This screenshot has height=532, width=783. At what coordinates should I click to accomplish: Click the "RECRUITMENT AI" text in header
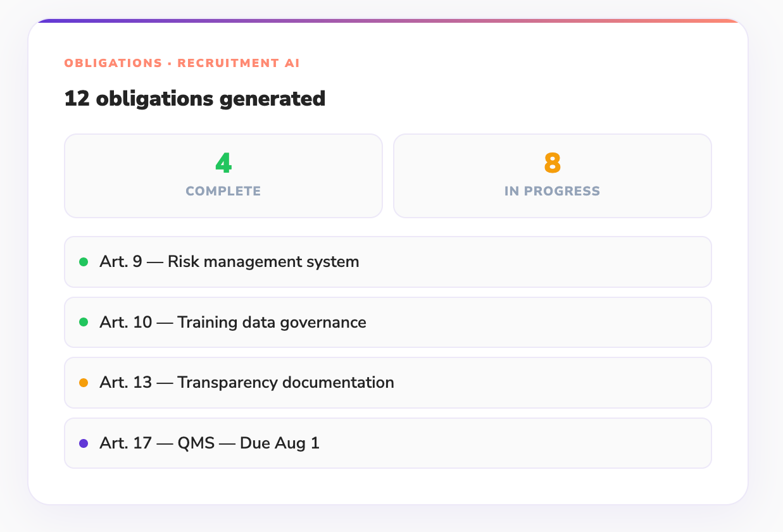coord(239,63)
